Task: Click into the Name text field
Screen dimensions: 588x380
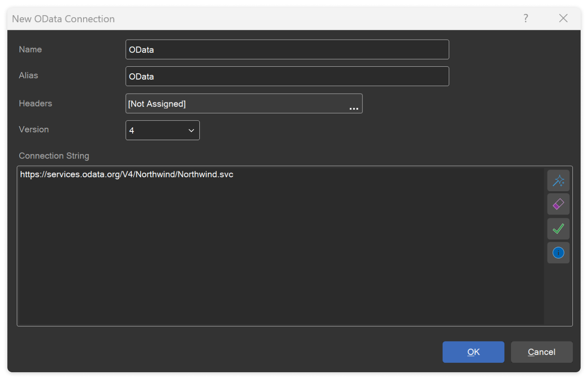Action: tap(287, 50)
